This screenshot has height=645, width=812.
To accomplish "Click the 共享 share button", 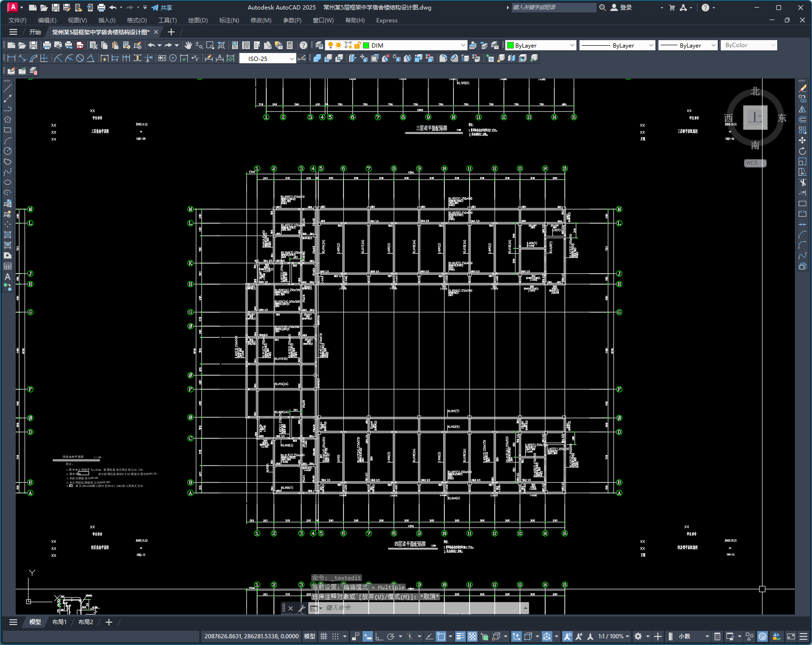I will coord(162,8).
